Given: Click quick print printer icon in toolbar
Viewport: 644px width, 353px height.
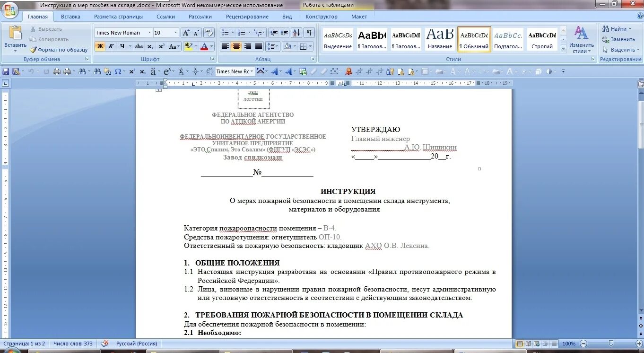Looking at the screenshot, I should click(x=57, y=71).
